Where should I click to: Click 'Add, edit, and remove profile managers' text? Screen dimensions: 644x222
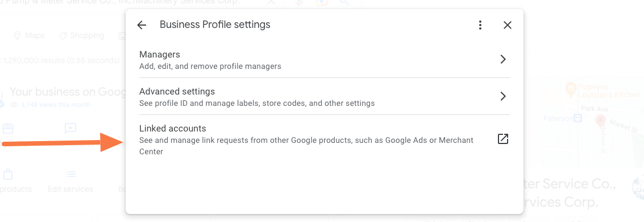pyautogui.click(x=210, y=66)
